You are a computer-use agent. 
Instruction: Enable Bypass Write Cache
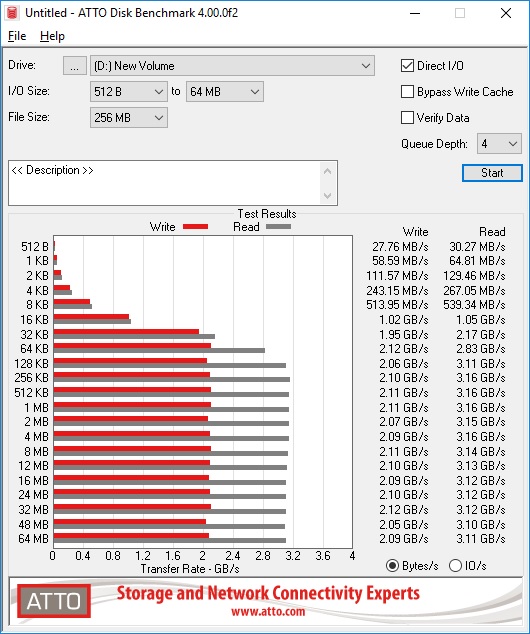click(x=407, y=92)
